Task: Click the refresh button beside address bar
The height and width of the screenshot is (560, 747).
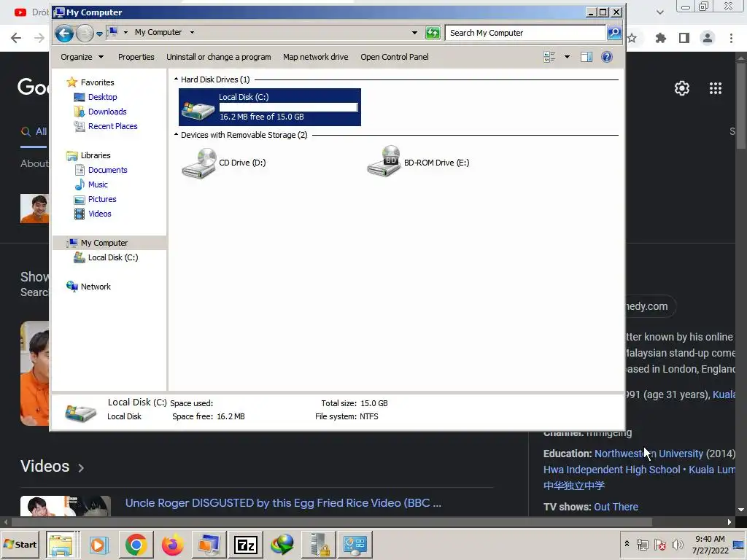Action: (x=433, y=33)
